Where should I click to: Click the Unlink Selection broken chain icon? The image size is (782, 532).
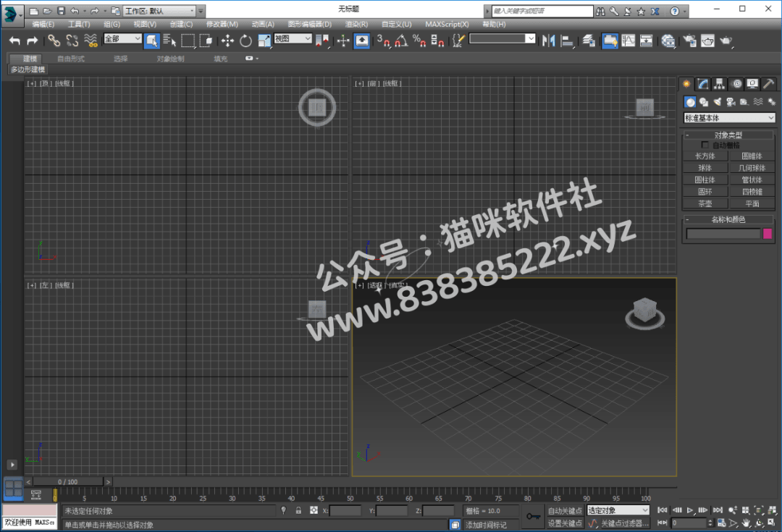click(x=72, y=41)
